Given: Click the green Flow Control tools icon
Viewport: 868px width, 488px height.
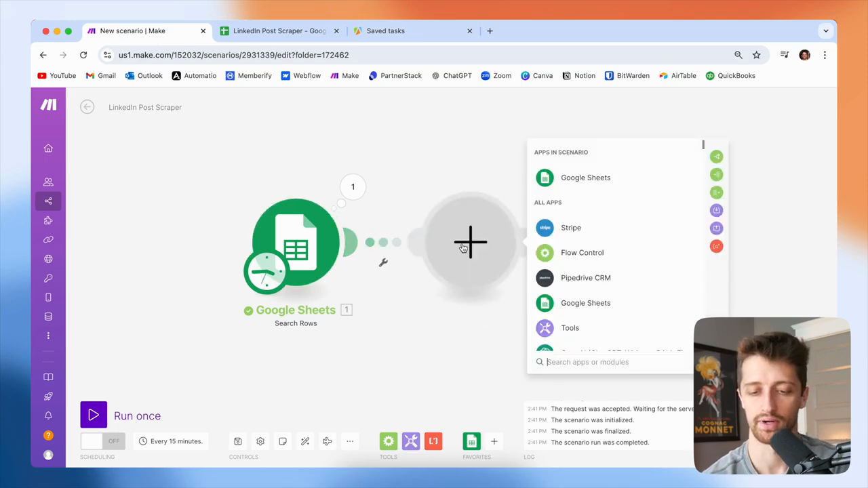Looking at the screenshot, I should pos(389,441).
